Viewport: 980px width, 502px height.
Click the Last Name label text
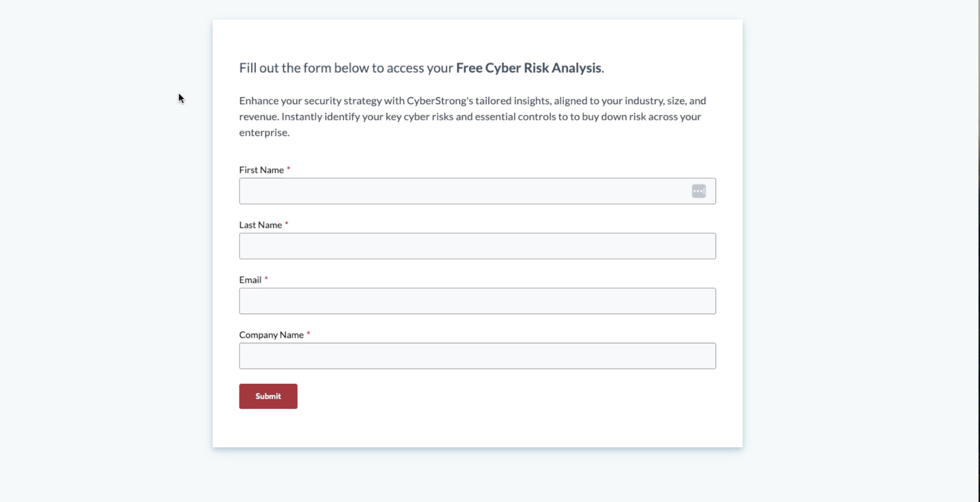(260, 225)
